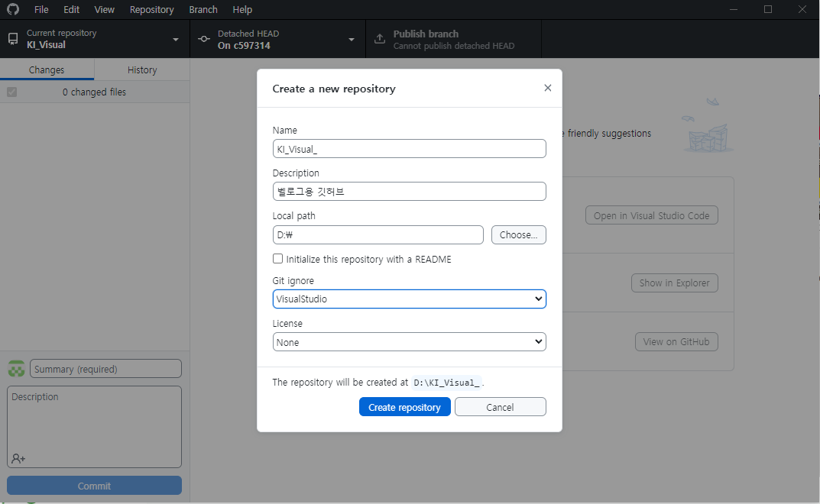Click the green commit author avatar
820x504 pixels.
click(x=16, y=369)
